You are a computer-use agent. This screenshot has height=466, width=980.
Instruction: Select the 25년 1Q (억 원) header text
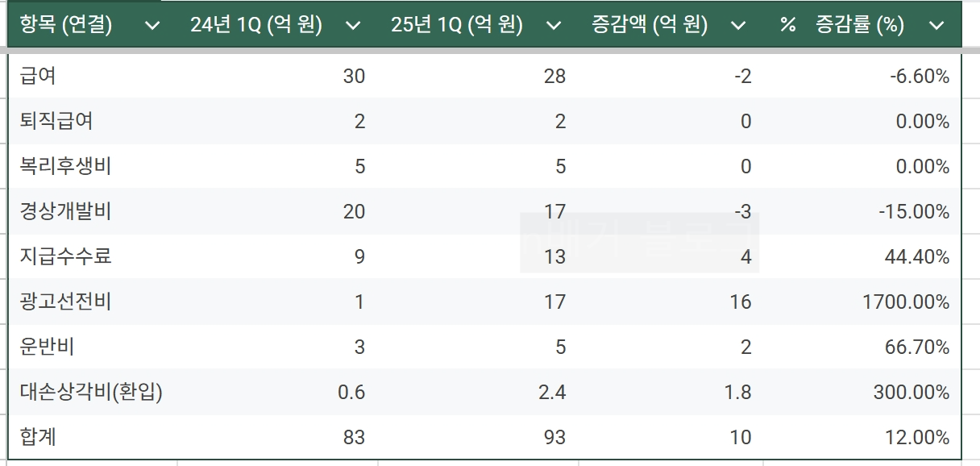(457, 25)
